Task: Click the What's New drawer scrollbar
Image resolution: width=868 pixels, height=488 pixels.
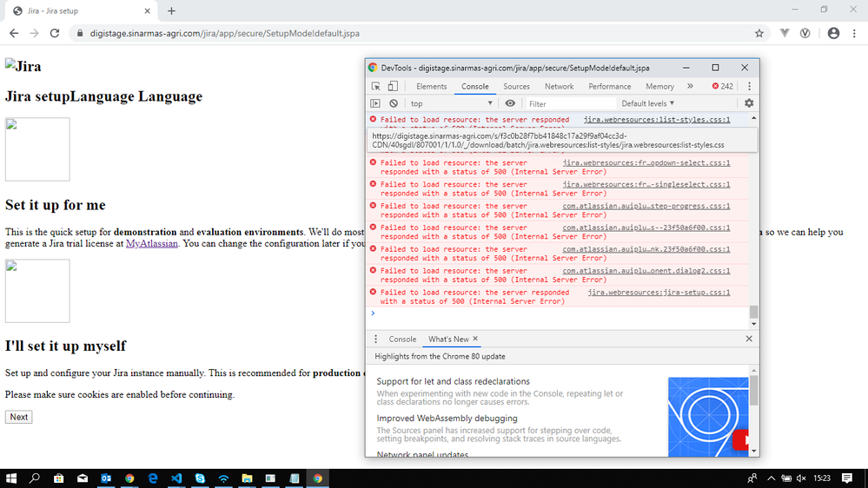Action: pos(753,390)
